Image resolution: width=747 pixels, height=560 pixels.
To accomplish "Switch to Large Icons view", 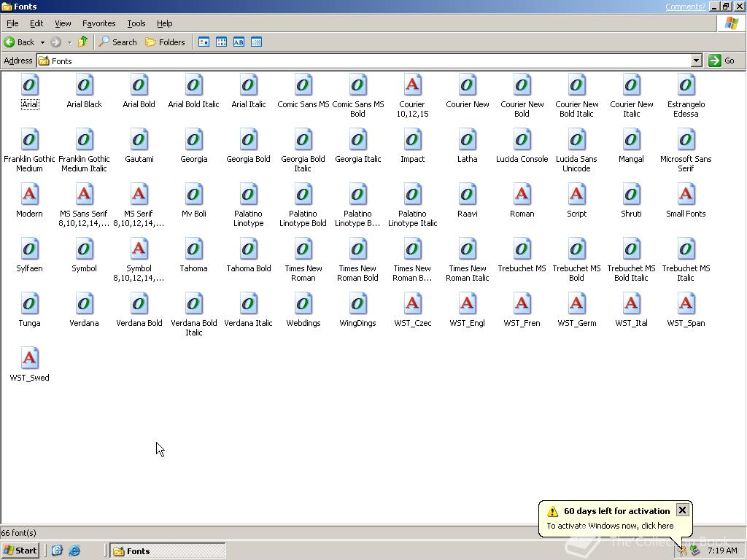I will (x=204, y=42).
